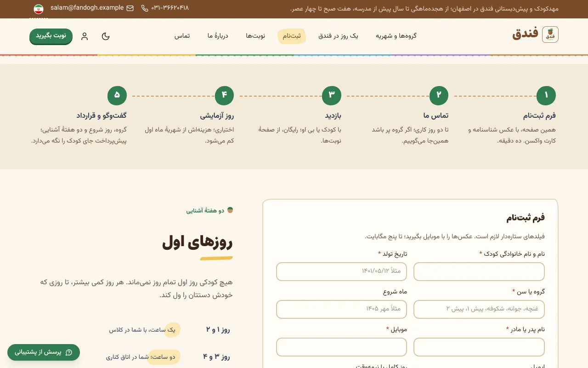Click step 1 circle فرم ثبت‌نام
The image size is (588, 368).
point(546,96)
